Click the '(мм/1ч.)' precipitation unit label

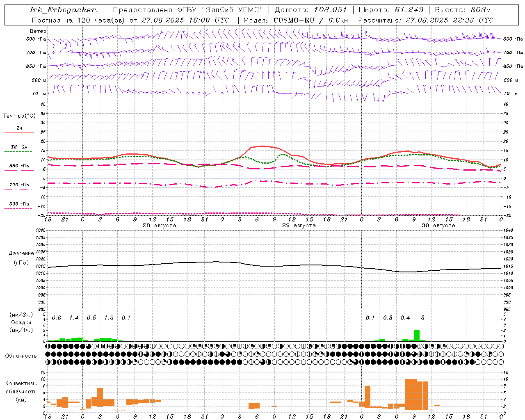click(21, 330)
